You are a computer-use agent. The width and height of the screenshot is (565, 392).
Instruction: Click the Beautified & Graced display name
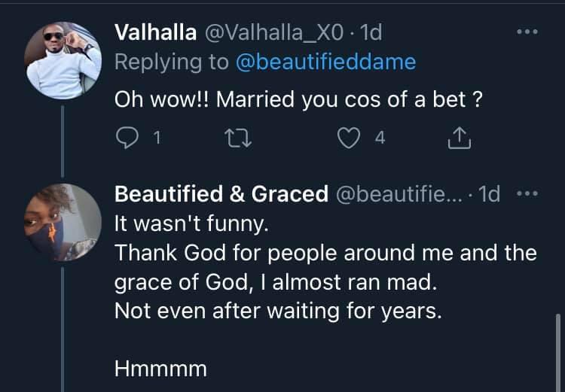tap(221, 194)
